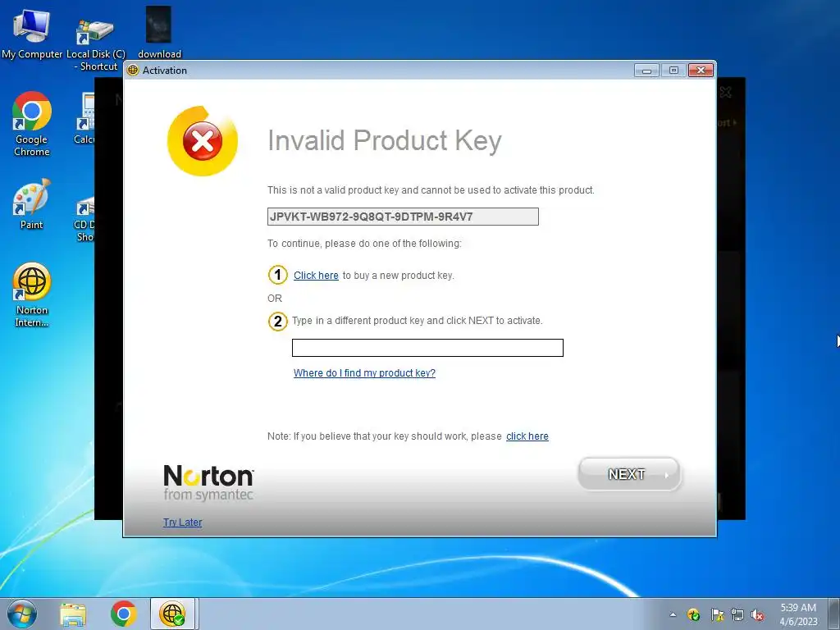The image size is (840, 630).
Task: Open the partially hidden Calculator shortcut
Action: 84,119
